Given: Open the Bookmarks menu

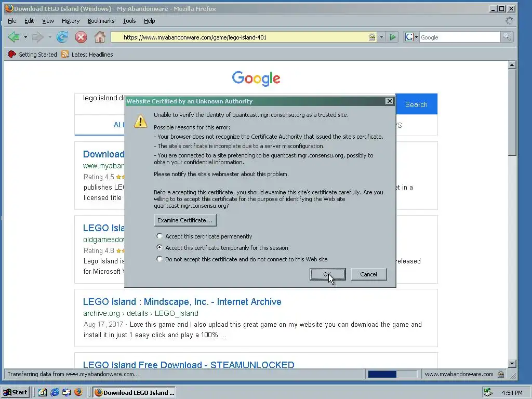Looking at the screenshot, I should (x=101, y=21).
